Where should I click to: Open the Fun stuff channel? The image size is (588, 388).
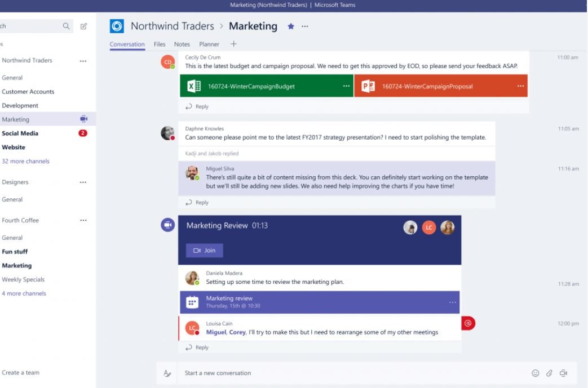pos(15,252)
